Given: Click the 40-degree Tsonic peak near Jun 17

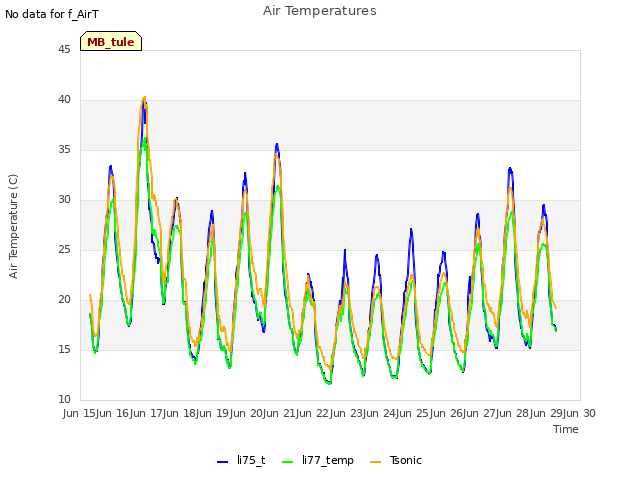Looking at the screenshot, I should point(144,98).
